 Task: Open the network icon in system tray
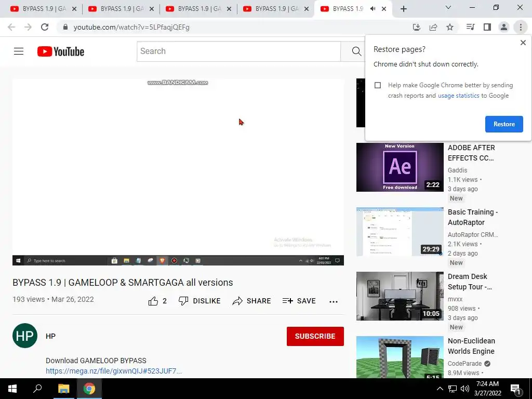point(453,389)
